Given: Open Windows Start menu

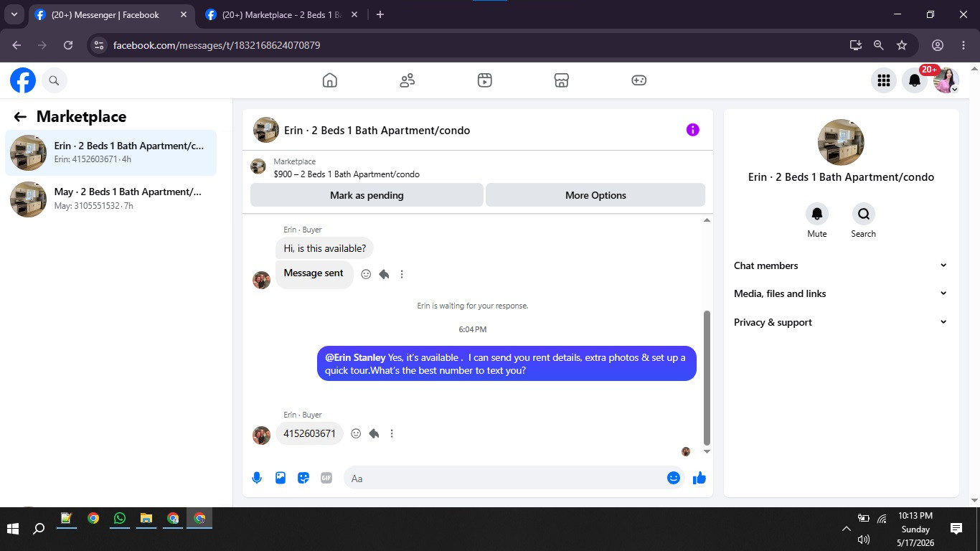Looking at the screenshot, I should (13, 529).
